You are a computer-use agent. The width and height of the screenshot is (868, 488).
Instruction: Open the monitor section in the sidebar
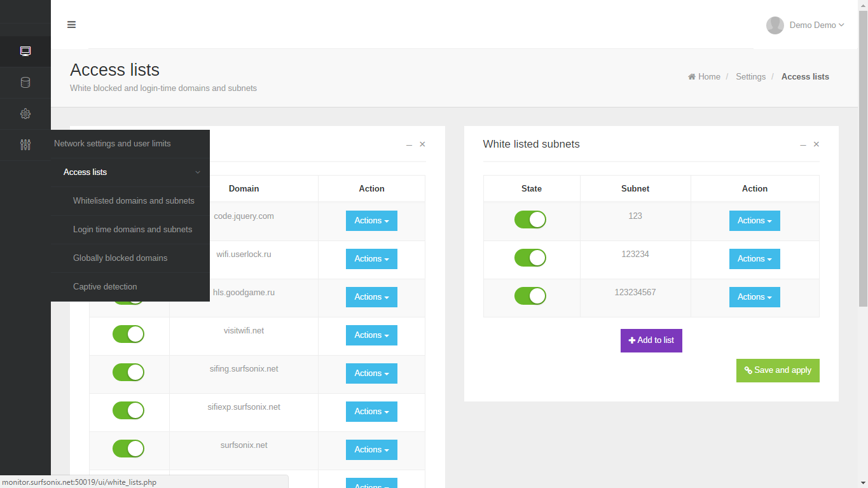pos(25,51)
